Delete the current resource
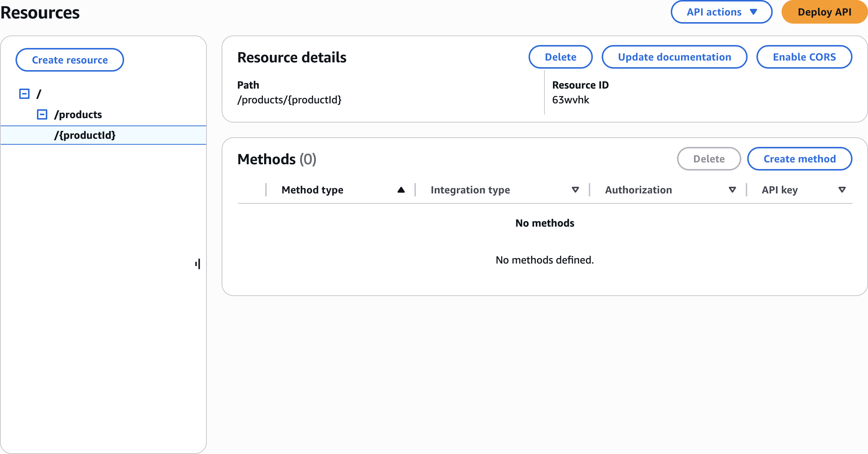 pos(560,57)
